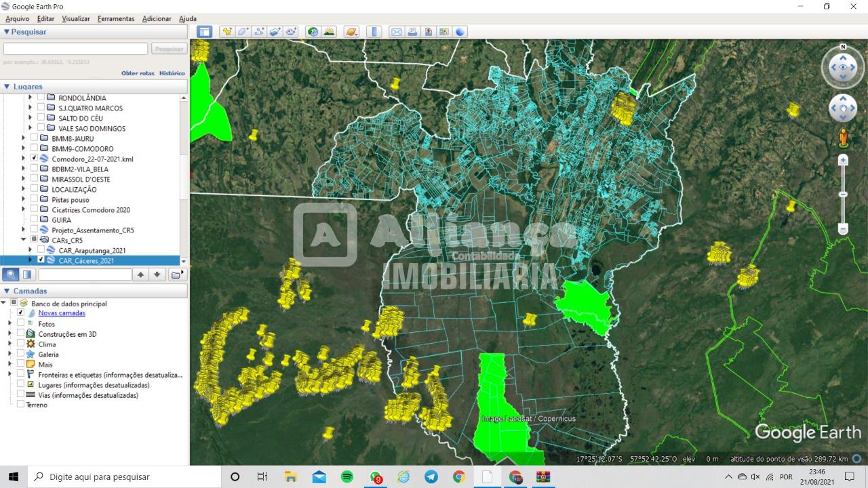The height and width of the screenshot is (488, 868).
Task: Click the Histórico link
Action: tap(172, 73)
